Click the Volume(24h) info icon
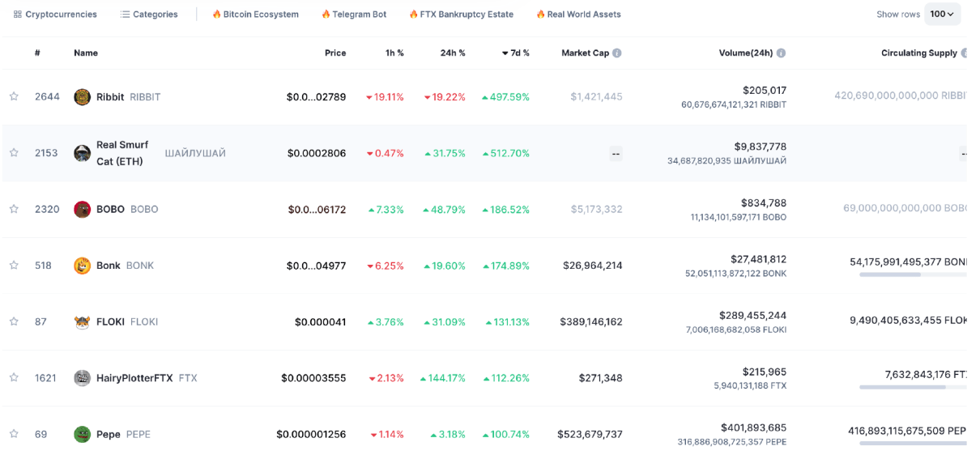Viewport: 980px width, 455px height. (x=781, y=53)
